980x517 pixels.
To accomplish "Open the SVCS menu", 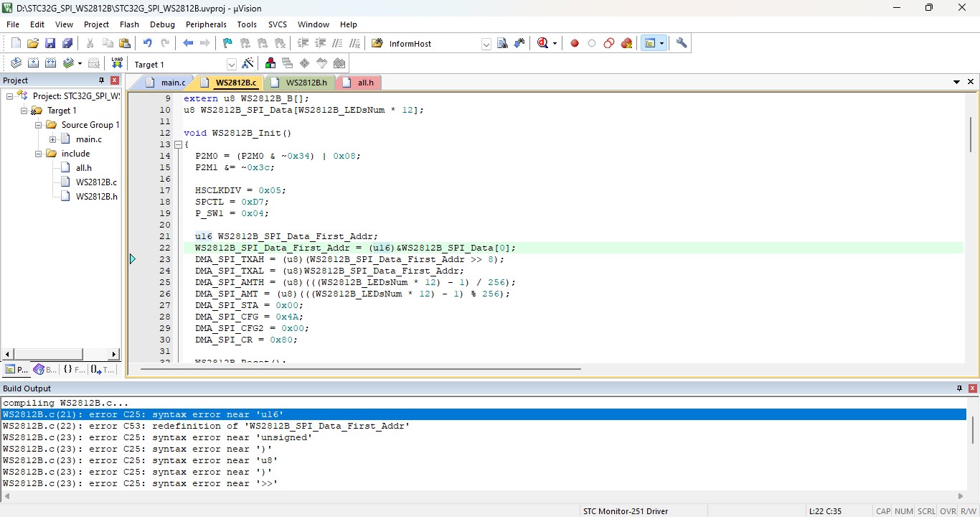I will tap(278, 24).
